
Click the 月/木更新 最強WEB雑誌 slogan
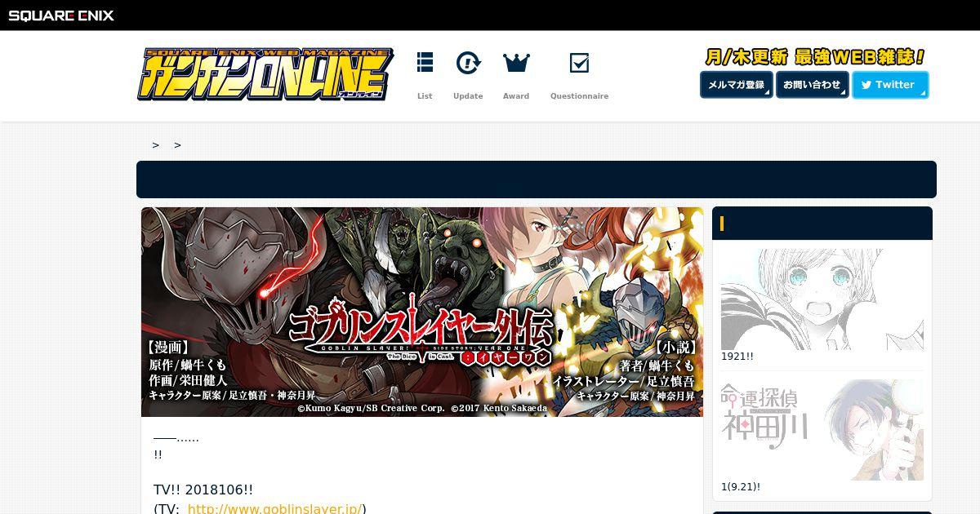pyautogui.click(x=815, y=57)
